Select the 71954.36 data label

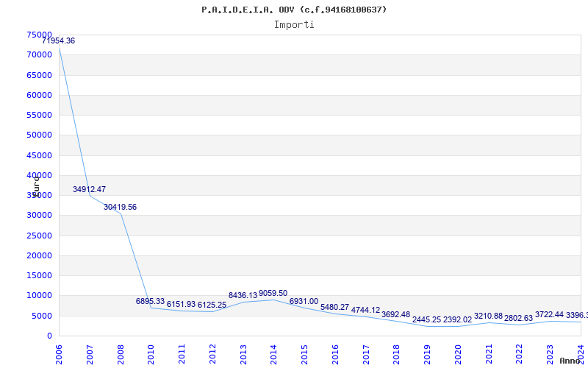click(58, 41)
